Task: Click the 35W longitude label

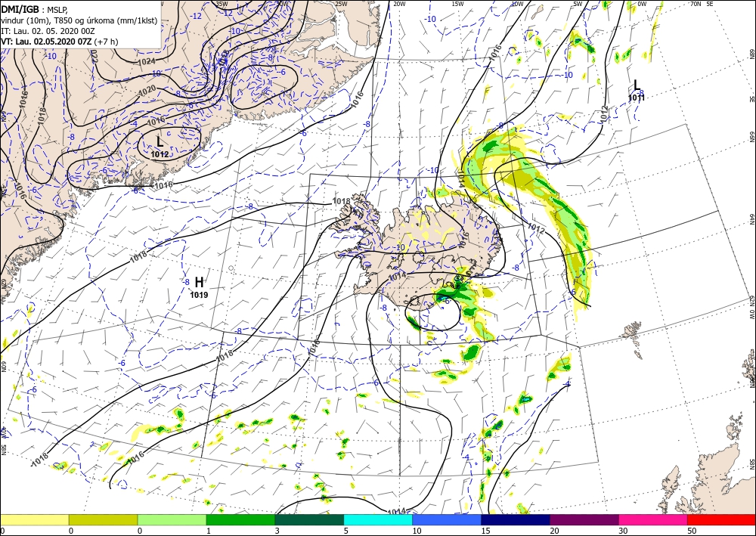Action: 222,4
